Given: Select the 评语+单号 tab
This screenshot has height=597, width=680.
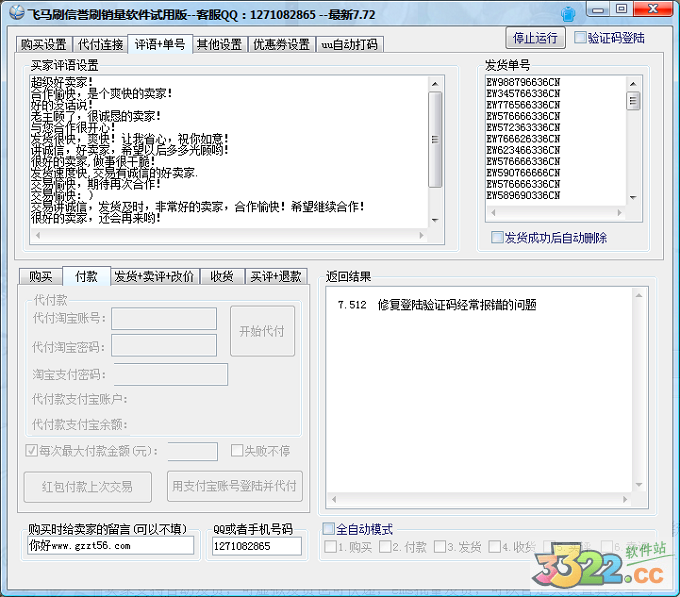Looking at the screenshot, I should pos(160,44).
